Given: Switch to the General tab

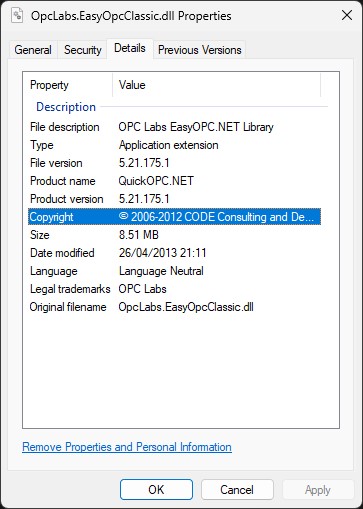Looking at the screenshot, I should 33,50.
